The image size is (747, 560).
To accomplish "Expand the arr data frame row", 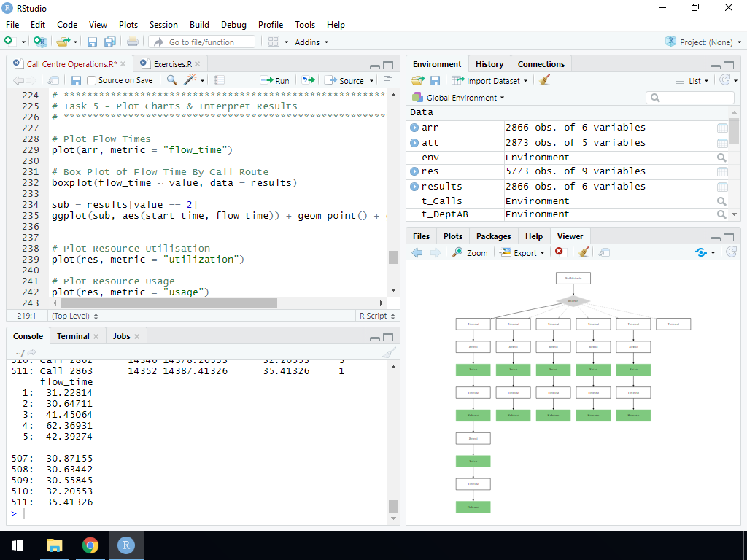I will coord(414,128).
